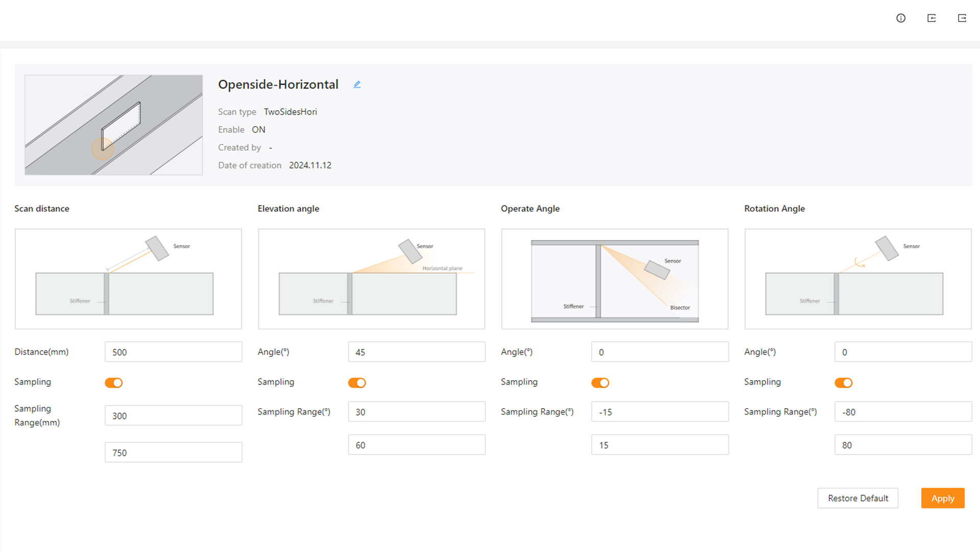Viewport: 980px width, 551px height.
Task: Click the Enable ON value
Action: [259, 130]
